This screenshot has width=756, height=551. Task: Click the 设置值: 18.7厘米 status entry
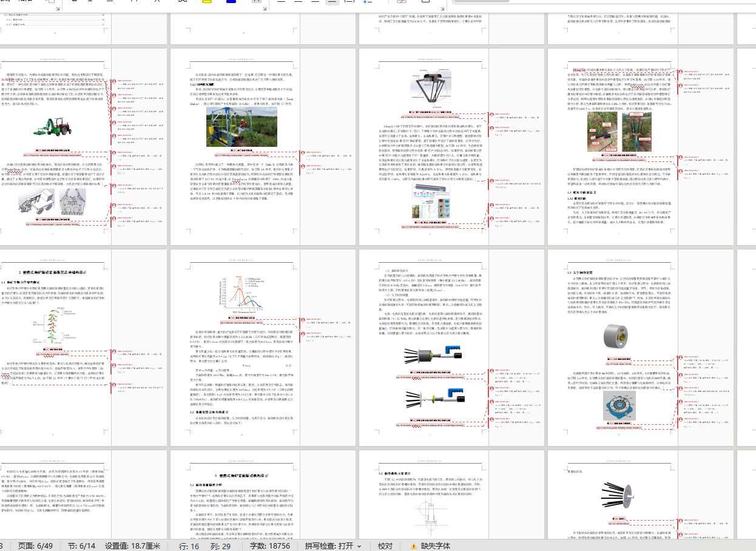pos(133,546)
